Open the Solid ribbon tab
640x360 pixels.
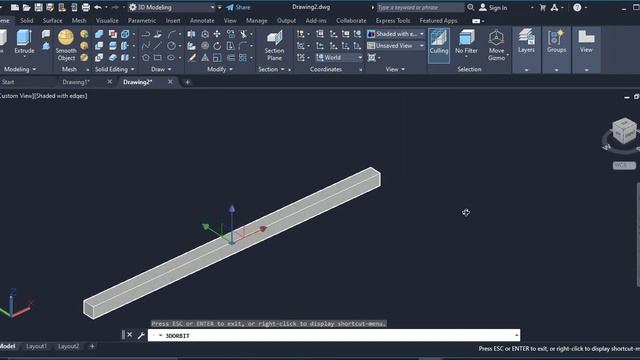[x=27, y=20]
